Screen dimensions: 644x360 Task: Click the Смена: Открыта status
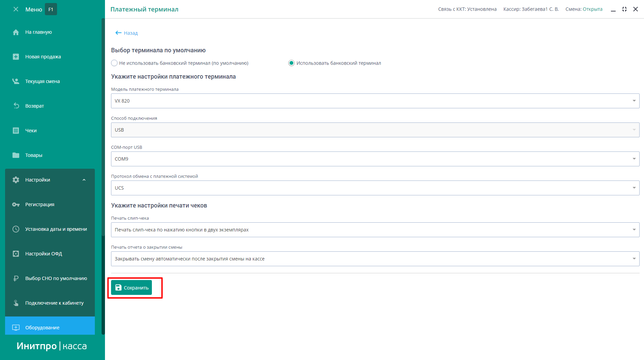tap(584, 9)
